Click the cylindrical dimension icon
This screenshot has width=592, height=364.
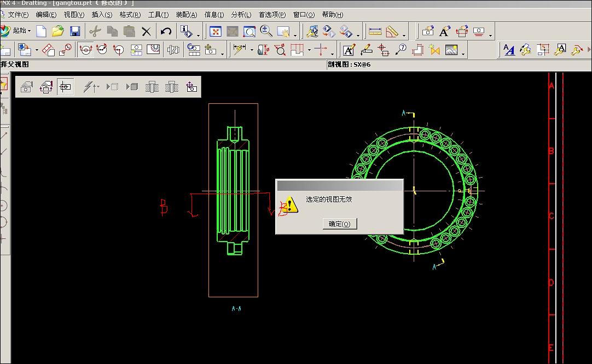click(x=263, y=50)
